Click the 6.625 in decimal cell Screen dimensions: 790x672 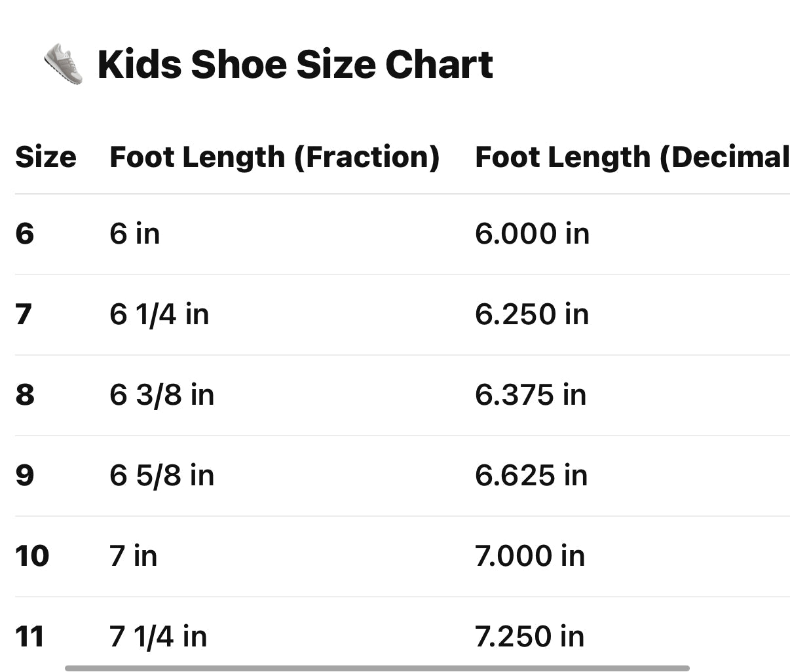[531, 476]
